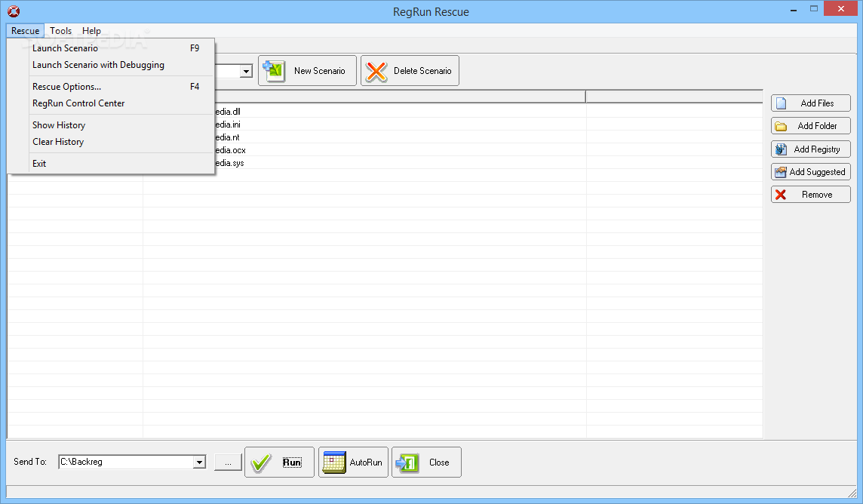Choose Exit from Rescue menu
863x504 pixels.
click(111, 164)
